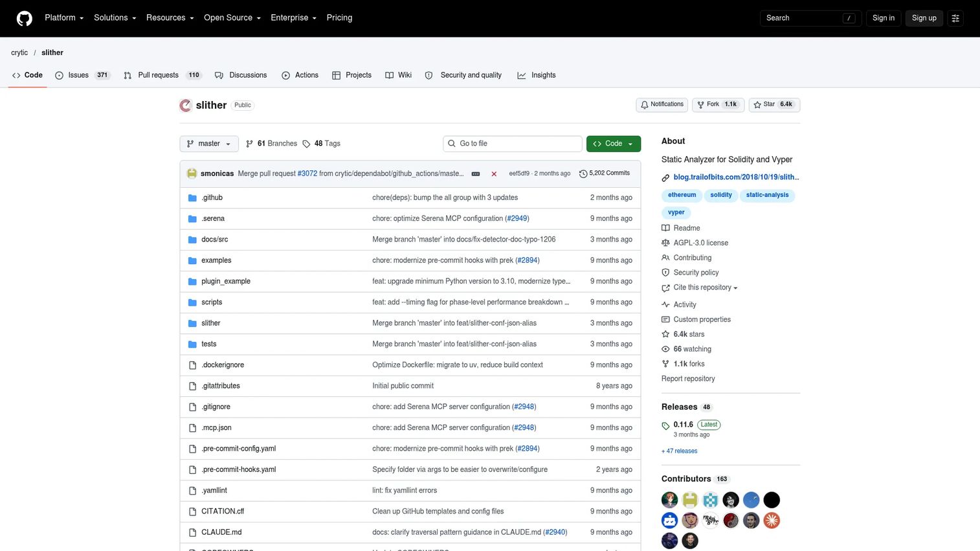Click the Sign up button
The width and height of the screenshot is (980, 551).
tap(924, 18)
